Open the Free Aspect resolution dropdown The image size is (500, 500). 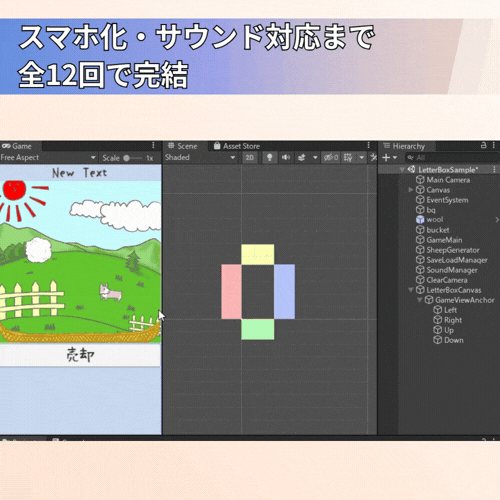48,157
